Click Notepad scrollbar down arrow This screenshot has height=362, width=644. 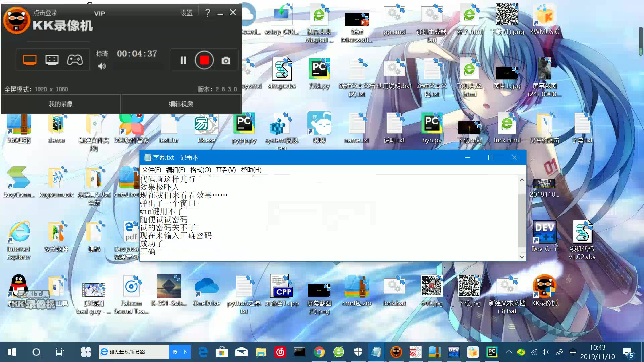click(x=522, y=257)
